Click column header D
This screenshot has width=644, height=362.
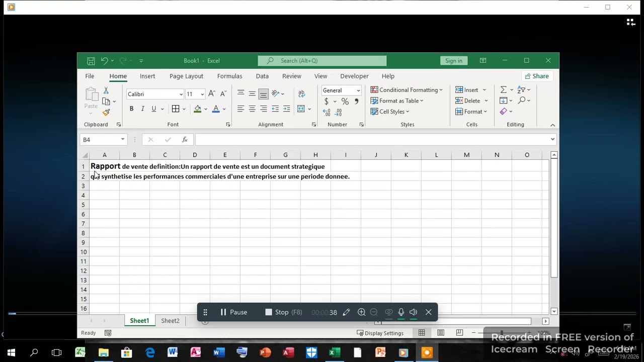click(x=195, y=155)
